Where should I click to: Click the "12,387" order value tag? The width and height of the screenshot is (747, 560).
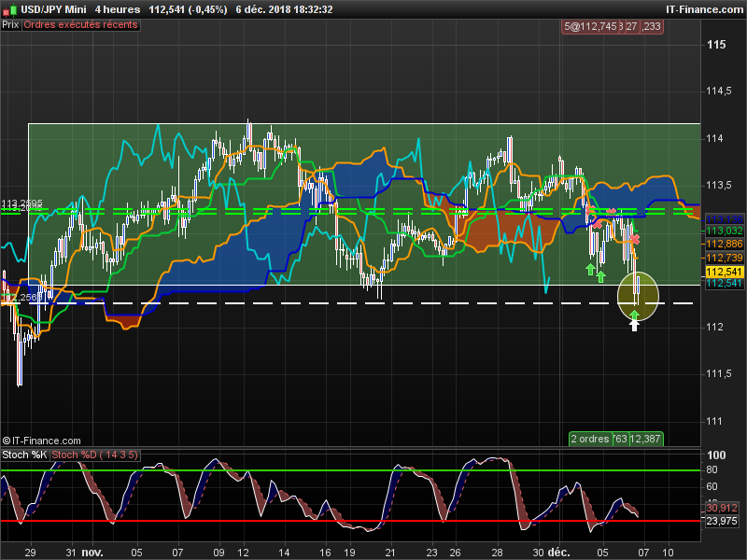click(x=645, y=439)
